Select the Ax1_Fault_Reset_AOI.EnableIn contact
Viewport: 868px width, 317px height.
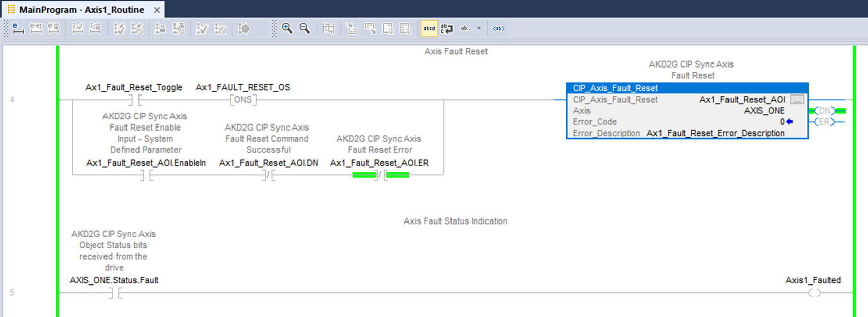147,175
